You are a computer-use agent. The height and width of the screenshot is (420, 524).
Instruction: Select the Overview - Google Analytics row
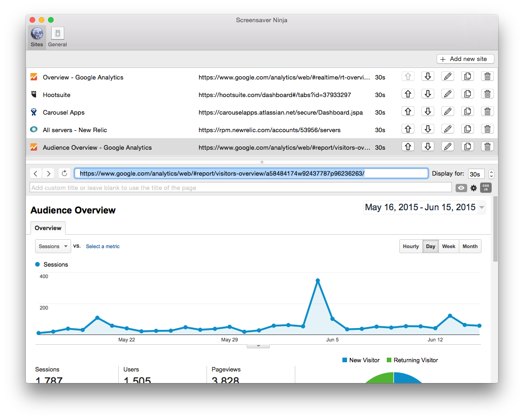pyautogui.click(x=262, y=77)
